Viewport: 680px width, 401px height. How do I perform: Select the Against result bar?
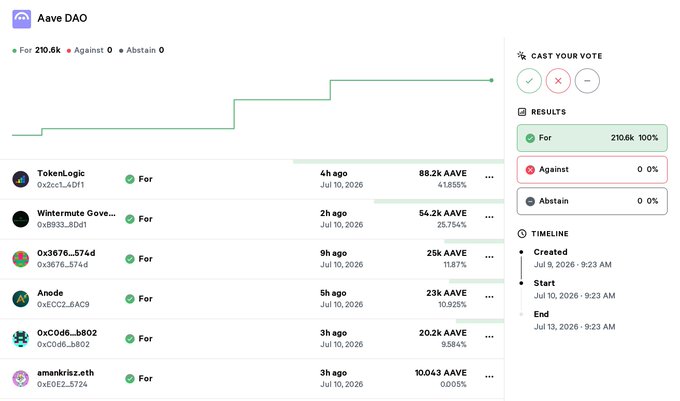click(x=592, y=170)
